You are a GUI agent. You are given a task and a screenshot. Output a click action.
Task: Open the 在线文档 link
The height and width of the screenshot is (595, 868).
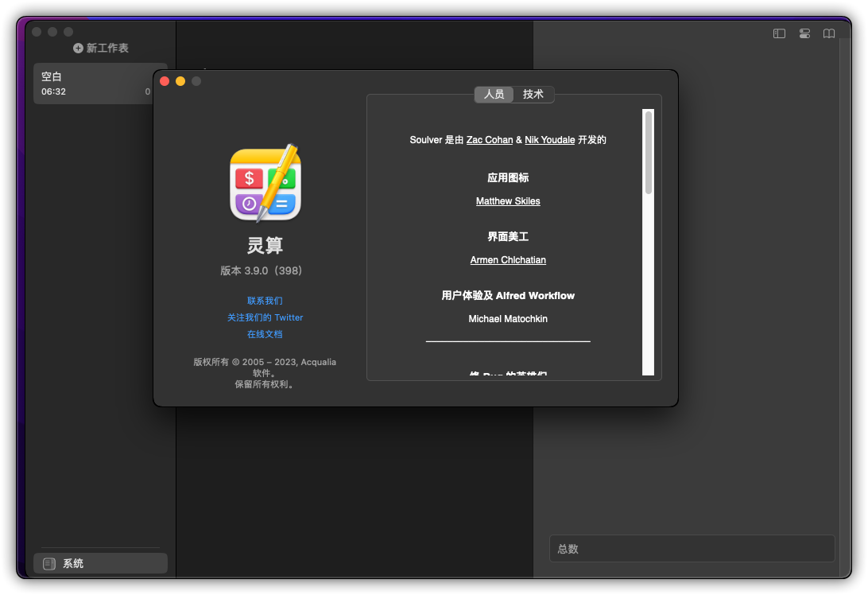click(265, 334)
